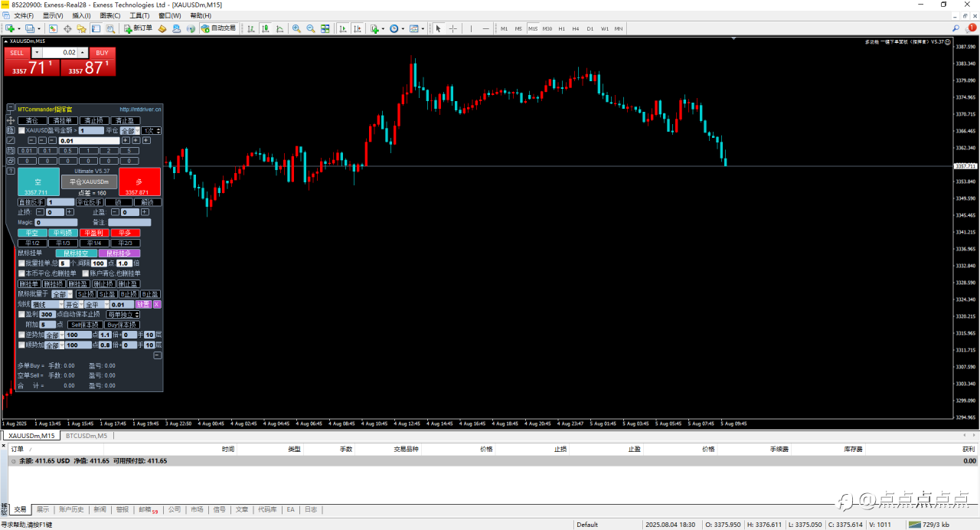Click the question mark help icon
Viewport: 980px width, 530px height.
11,171
